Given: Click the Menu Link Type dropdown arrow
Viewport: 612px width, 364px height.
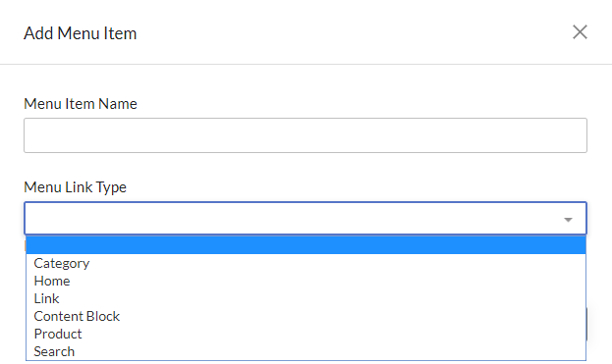Looking at the screenshot, I should pos(568,220).
